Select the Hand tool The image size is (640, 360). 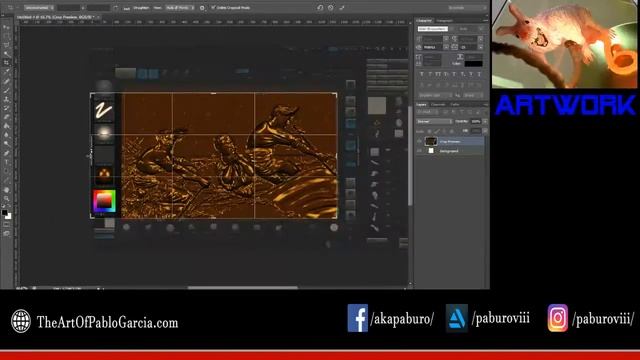tap(6, 190)
